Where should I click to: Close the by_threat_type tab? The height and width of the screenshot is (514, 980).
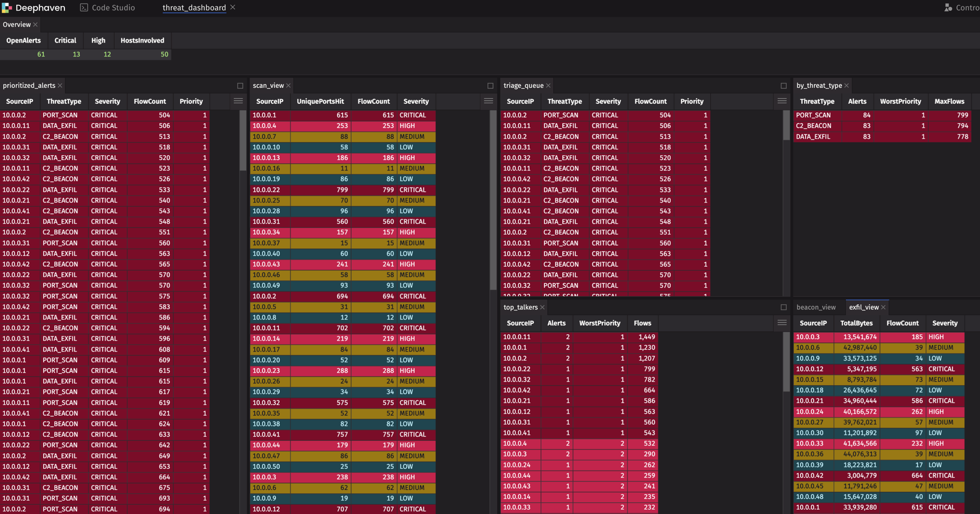[x=846, y=86]
